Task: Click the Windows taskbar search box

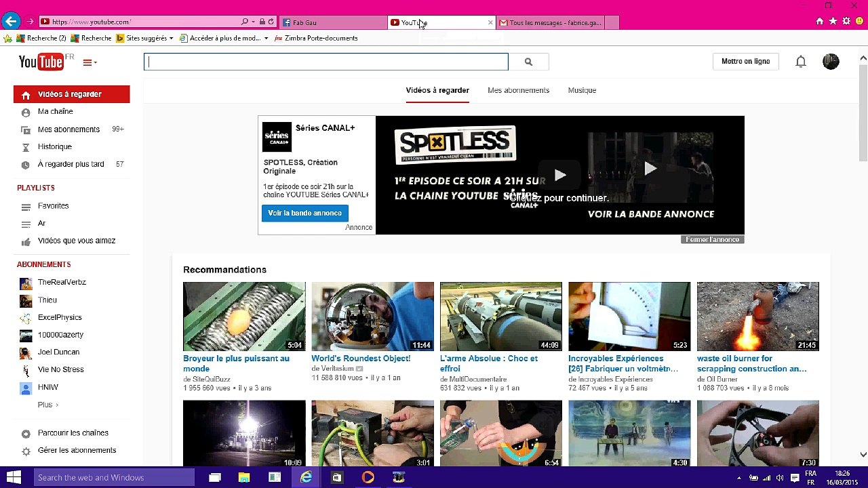Action: click(x=114, y=477)
